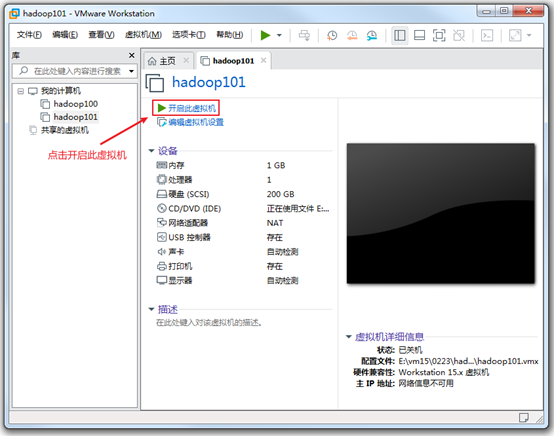Toggle the thumbnail bar view icon
This screenshot has width=554, height=436.
(419, 35)
